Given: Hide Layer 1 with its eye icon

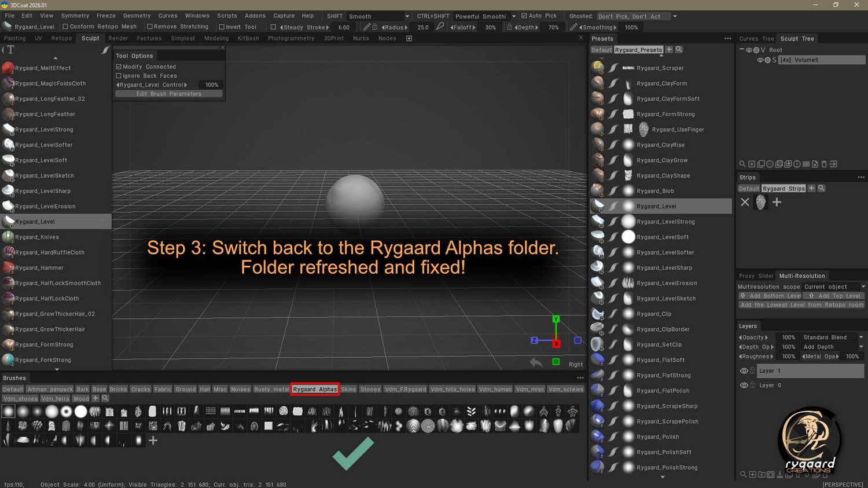Looking at the screenshot, I should pyautogui.click(x=744, y=371).
